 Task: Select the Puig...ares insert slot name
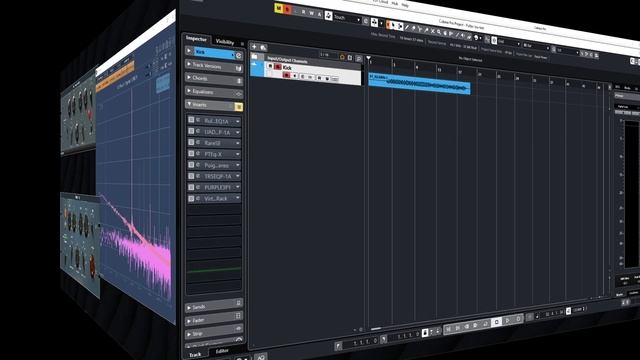(217, 165)
